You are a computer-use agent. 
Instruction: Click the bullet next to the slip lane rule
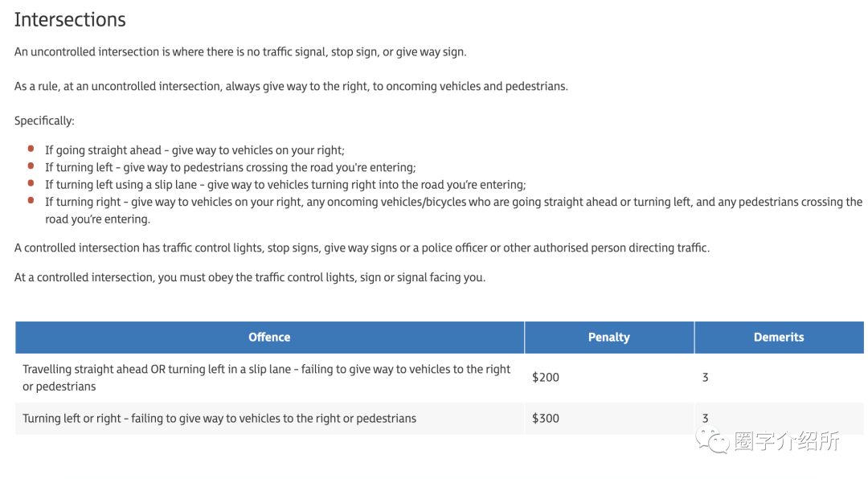pyautogui.click(x=31, y=183)
